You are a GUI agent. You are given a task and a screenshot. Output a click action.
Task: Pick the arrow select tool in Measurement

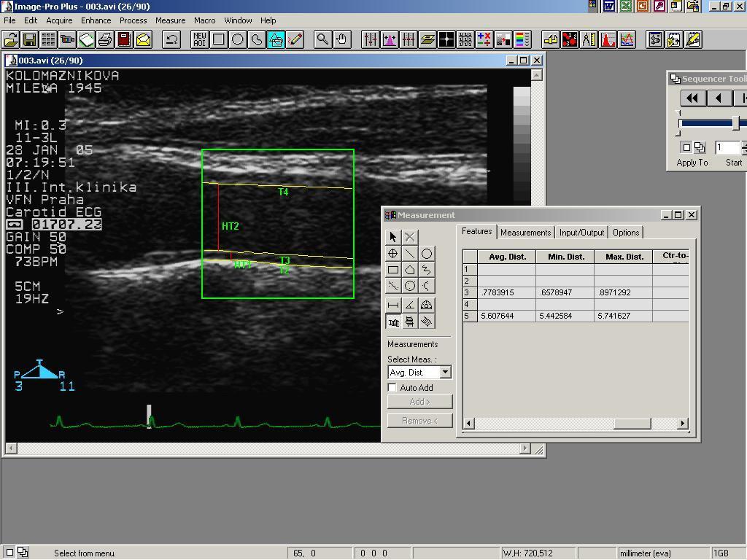coord(393,237)
